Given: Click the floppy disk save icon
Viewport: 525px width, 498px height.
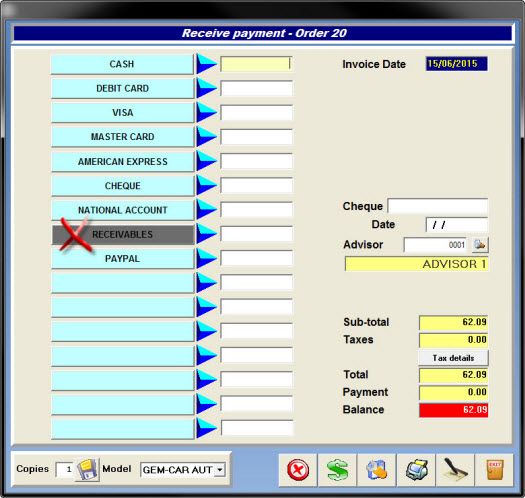Looking at the screenshot, I should [88, 470].
